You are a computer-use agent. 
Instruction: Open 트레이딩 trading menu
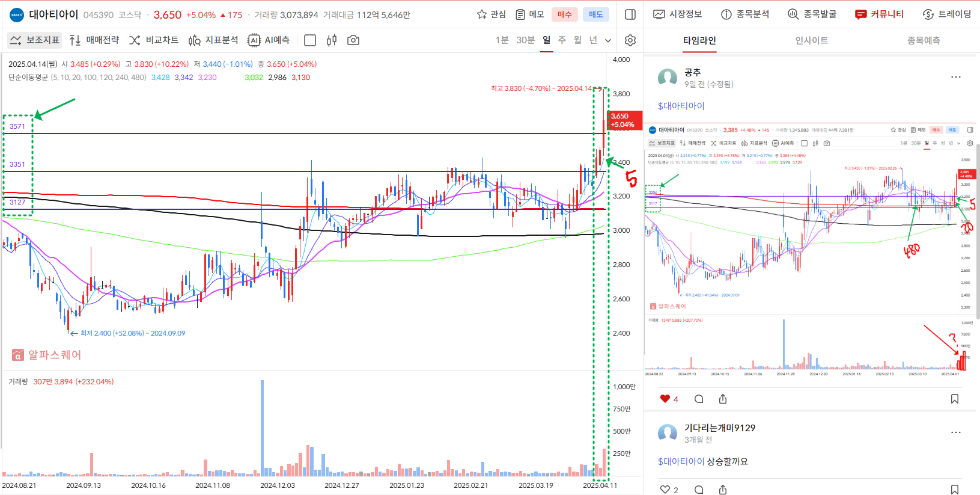947,14
